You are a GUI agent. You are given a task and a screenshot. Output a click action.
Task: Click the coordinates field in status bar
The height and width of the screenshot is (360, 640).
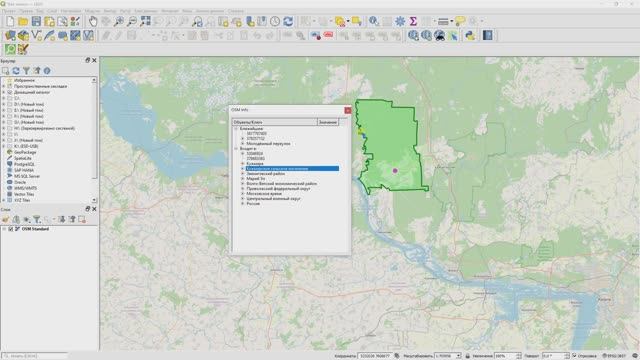pos(375,356)
